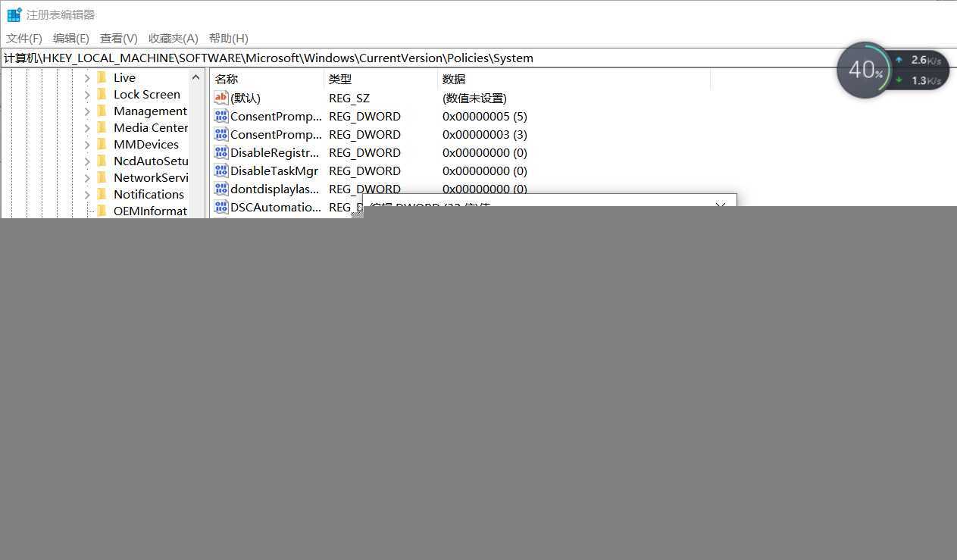The width and height of the screenshot is (957, 560).
Task: Expand the Lock Screen tree node
Action: tap(87, 95)
